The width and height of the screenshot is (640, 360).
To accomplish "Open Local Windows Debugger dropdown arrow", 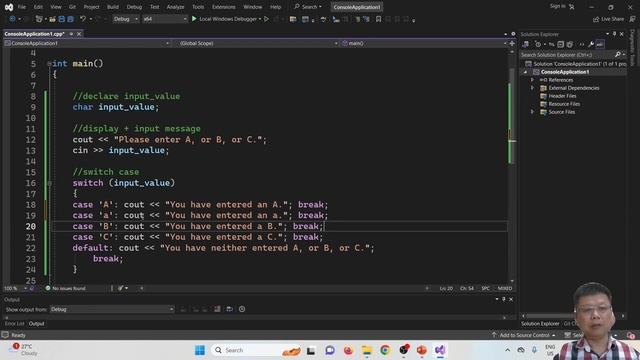I will pyautogui.click(x=260, y=19).
